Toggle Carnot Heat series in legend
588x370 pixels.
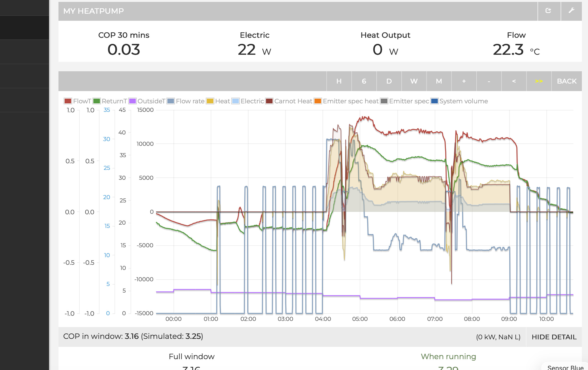[x=293, y=101]
